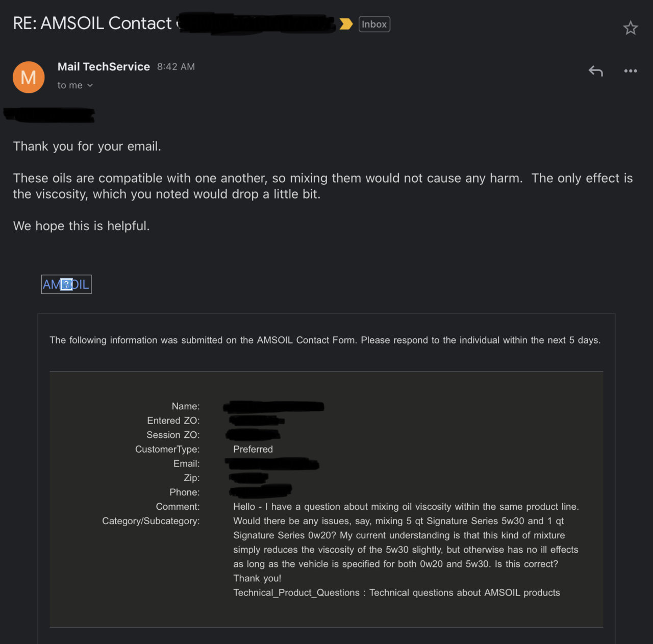Click the reply arrow icon
Screen dimensions: 653x644
pyautogui.click(x=596, y=71)
